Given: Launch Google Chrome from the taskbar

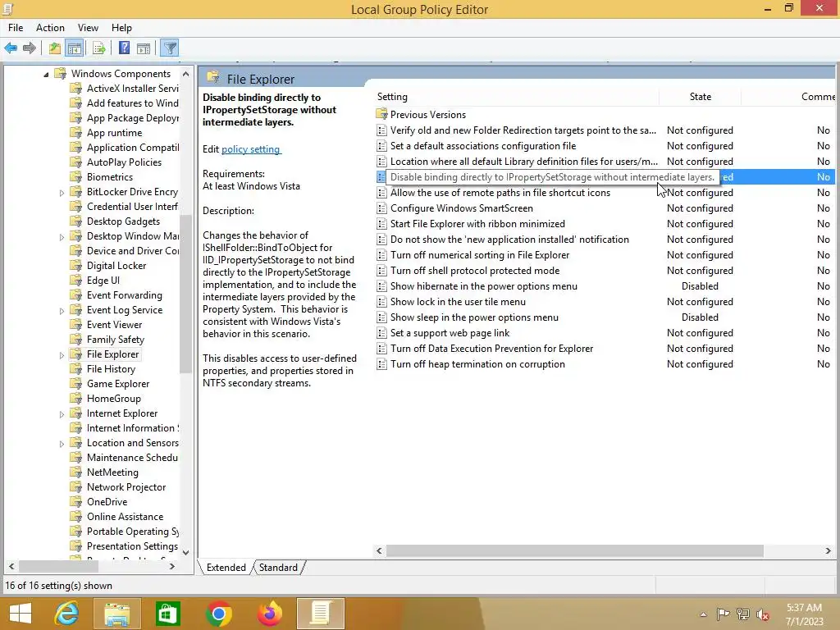Looking at the screenshot, I should (x=218, y=614).
